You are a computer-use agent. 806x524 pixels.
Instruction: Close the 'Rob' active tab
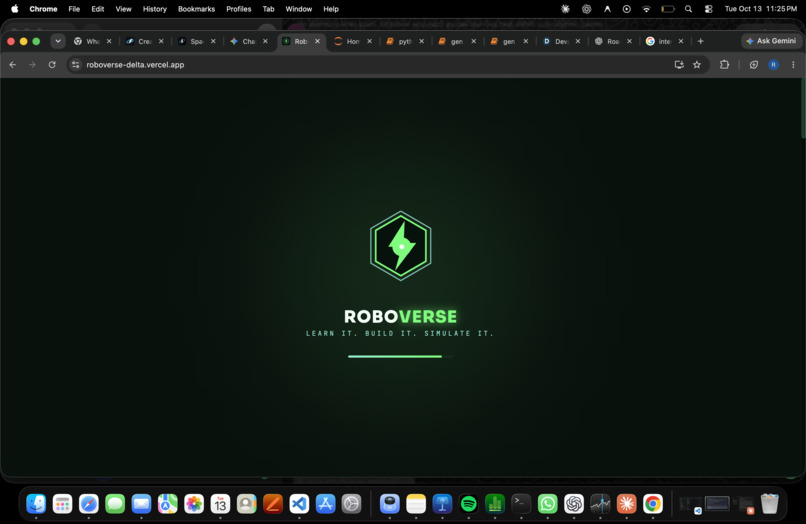point(317,41)
